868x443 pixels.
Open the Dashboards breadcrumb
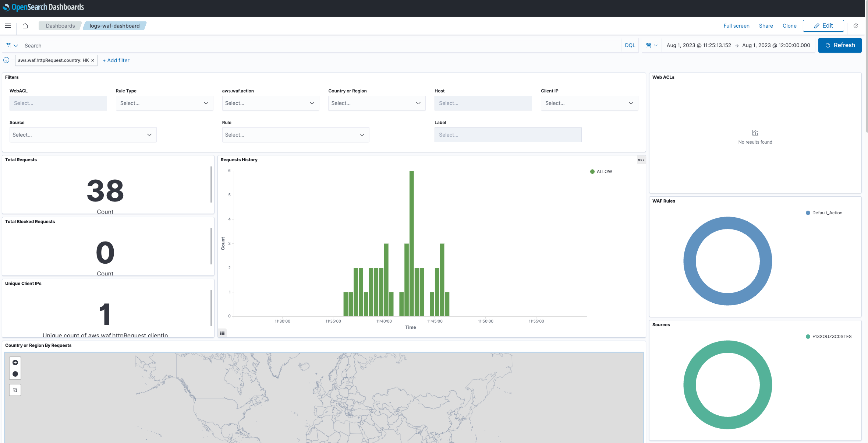[x=60, y=26]
